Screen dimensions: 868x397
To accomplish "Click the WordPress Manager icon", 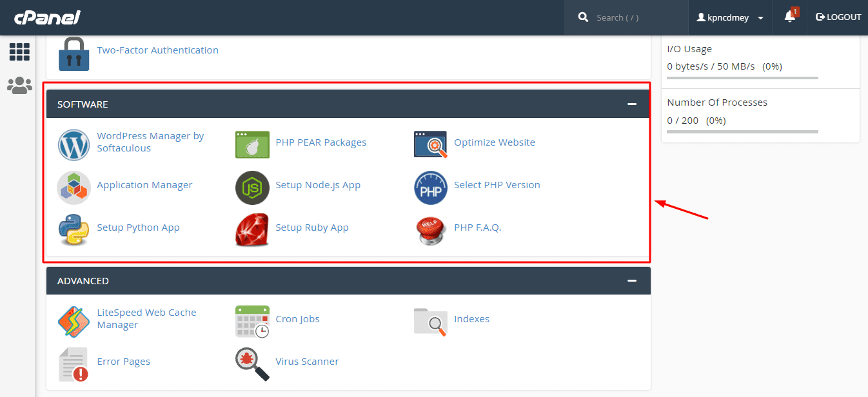I will (x=74, y=144).
